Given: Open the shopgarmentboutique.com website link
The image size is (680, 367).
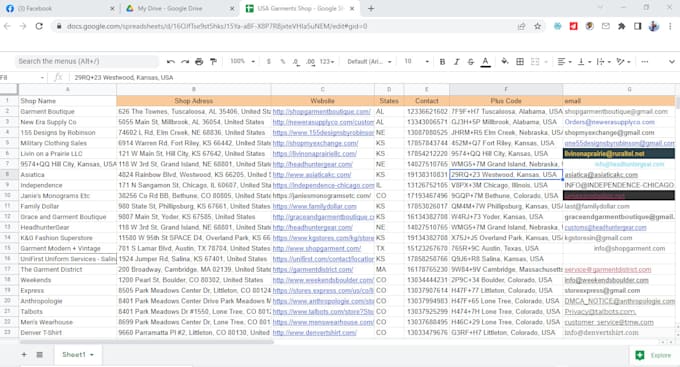Looking at the screenshot, I should tap(321, 111).
